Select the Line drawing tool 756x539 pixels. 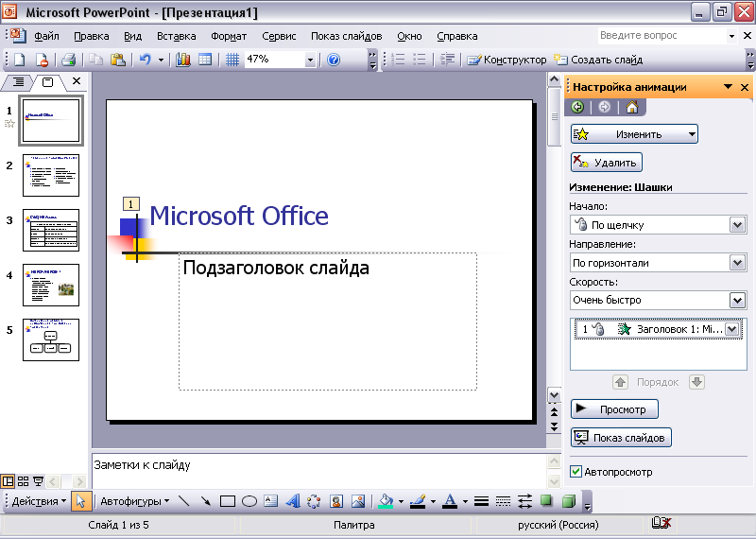coord(183,501)
